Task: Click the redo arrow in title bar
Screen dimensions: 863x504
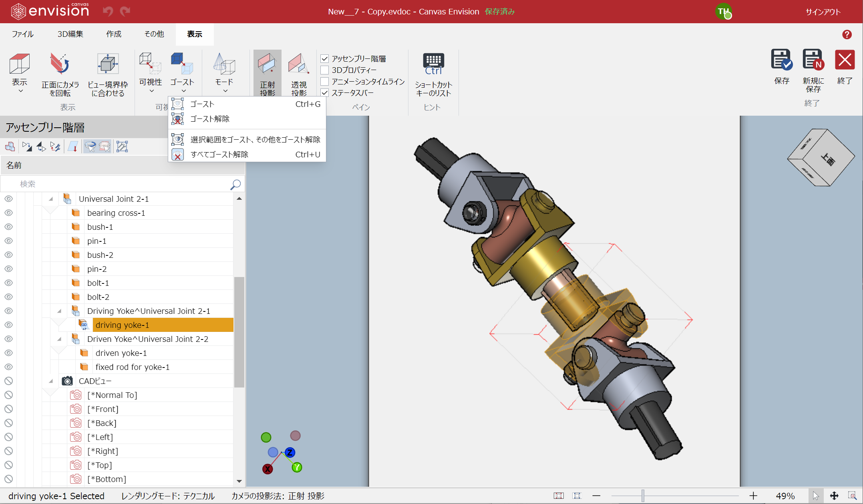Action: [x=125, y=11]
